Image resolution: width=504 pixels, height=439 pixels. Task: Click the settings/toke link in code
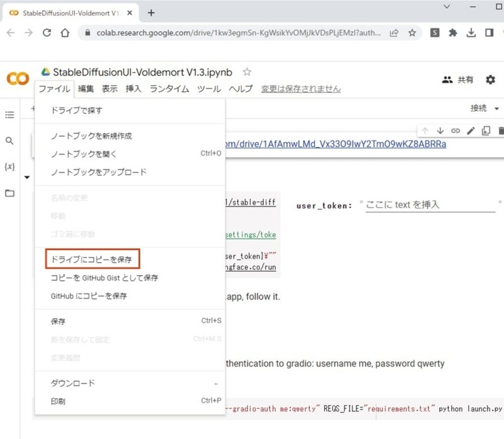pos(250,234)
